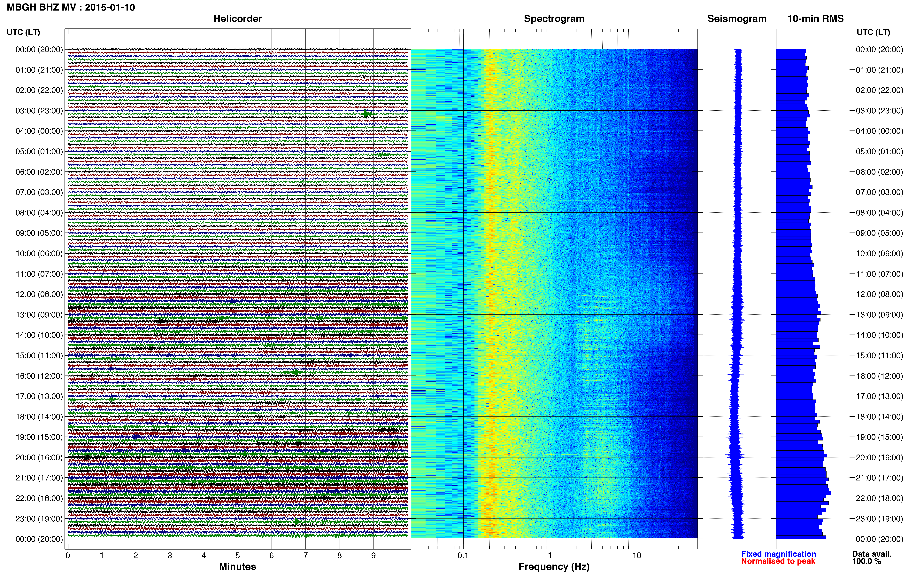
Task: Click the left '03:00 (23:00)' time label
Action: [39, 110]
